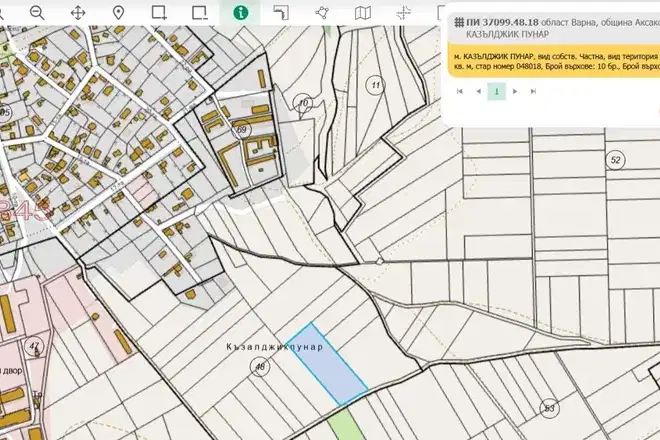Activate the pan map arrows tool
The width and height of the screenshot is (660, 440).
(78, 13)
